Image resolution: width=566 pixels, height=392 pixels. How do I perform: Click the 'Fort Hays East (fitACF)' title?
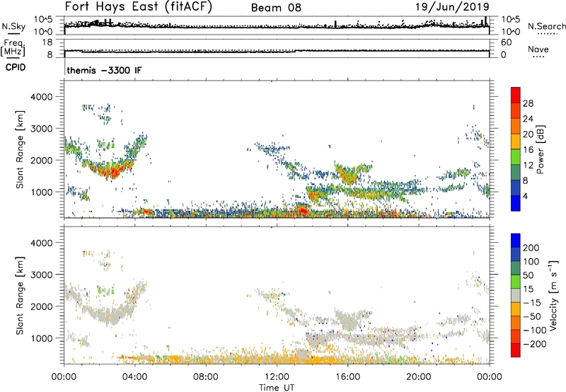[x=139, y=6]
